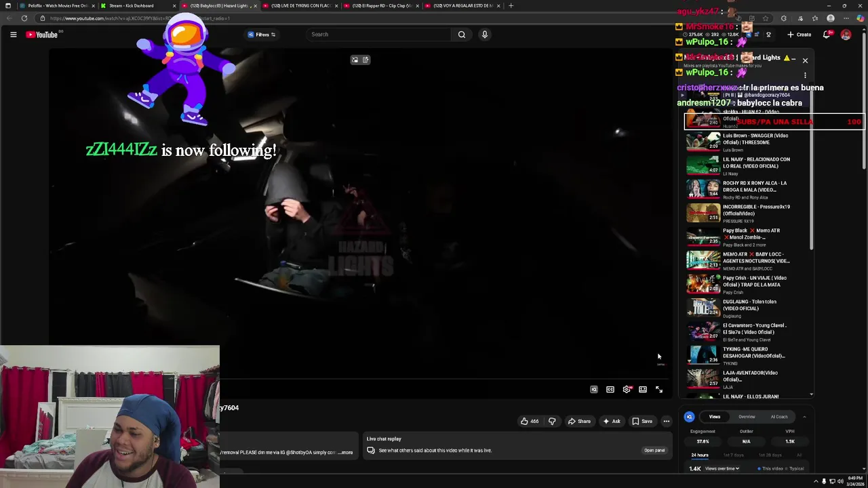Select the 1st 28 days range tab
This screenshot has height=488, width=868.
click(770, 455)
